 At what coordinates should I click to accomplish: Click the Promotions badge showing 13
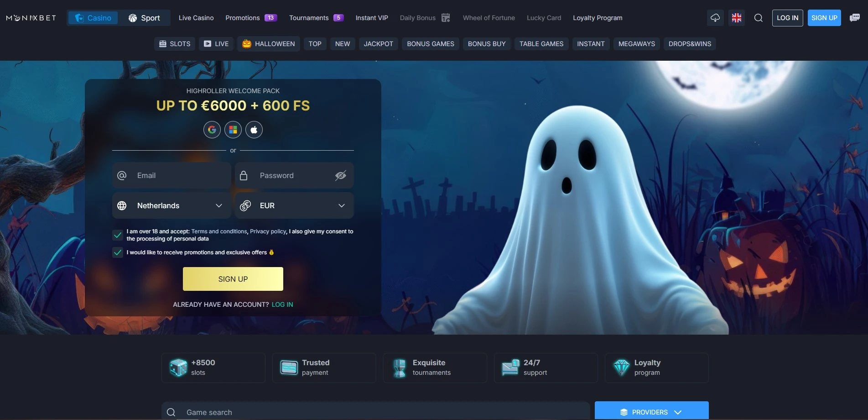[270, 17]
